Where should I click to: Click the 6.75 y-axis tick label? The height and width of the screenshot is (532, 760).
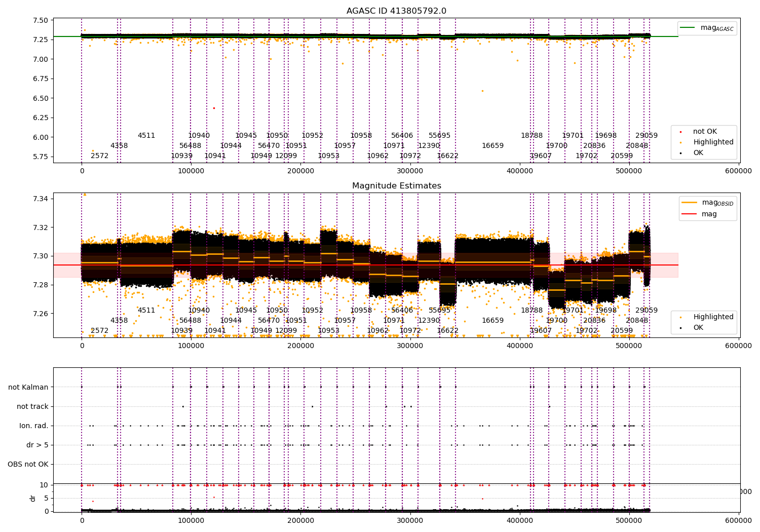[x=40, y=79]
